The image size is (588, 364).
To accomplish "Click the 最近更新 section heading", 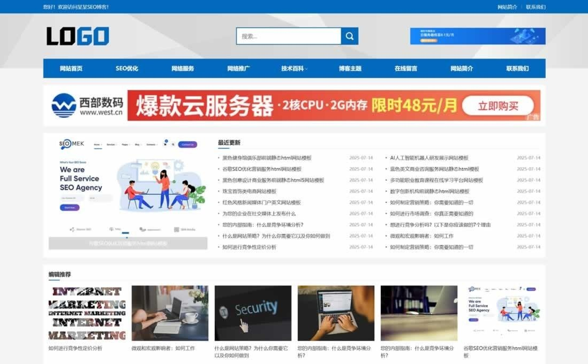I will tap(229, 142).
